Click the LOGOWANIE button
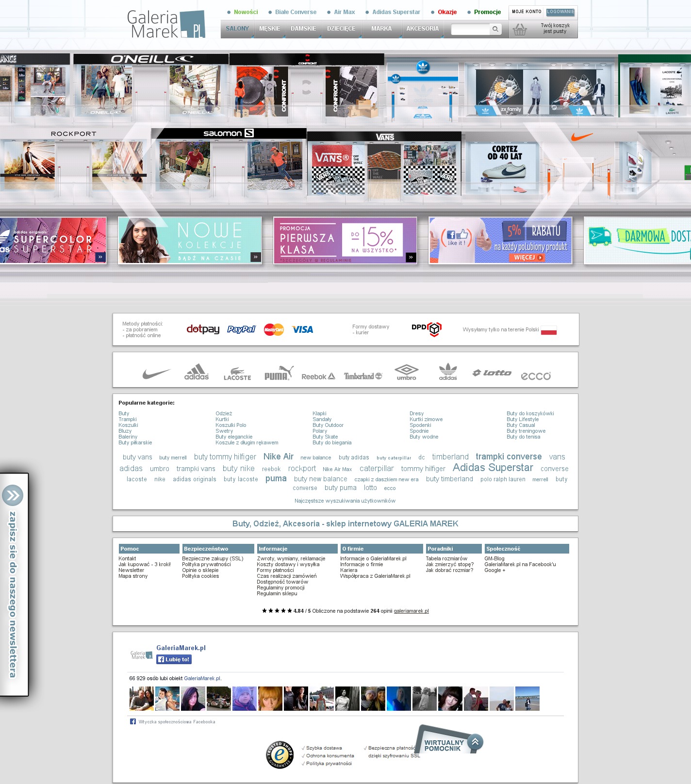The image size is (691, 784). click(560, 12)
